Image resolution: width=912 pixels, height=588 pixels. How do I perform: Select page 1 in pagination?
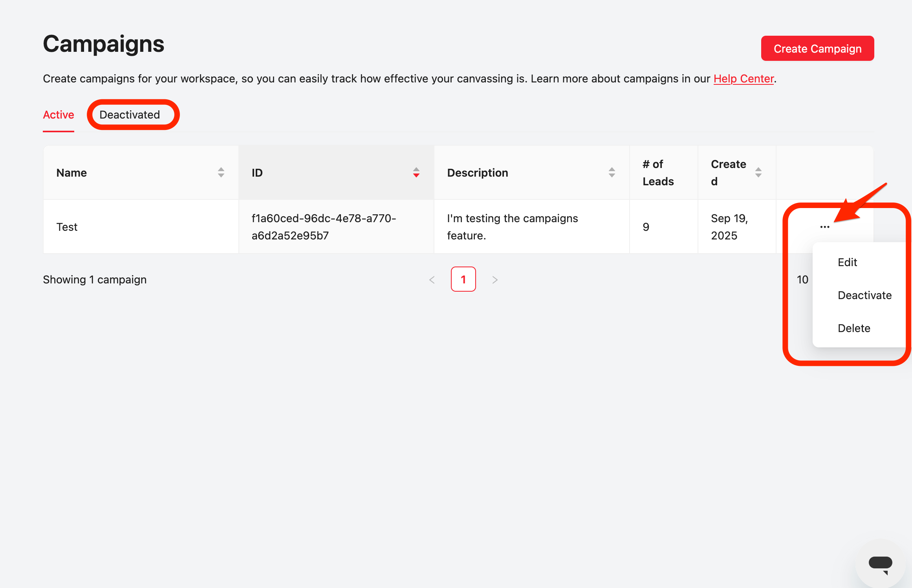463,279
